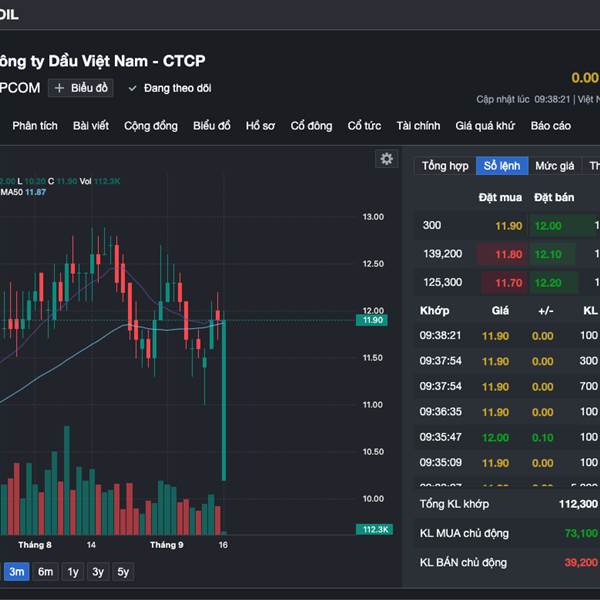Switch to the Sổ lệnh tab

502,166
